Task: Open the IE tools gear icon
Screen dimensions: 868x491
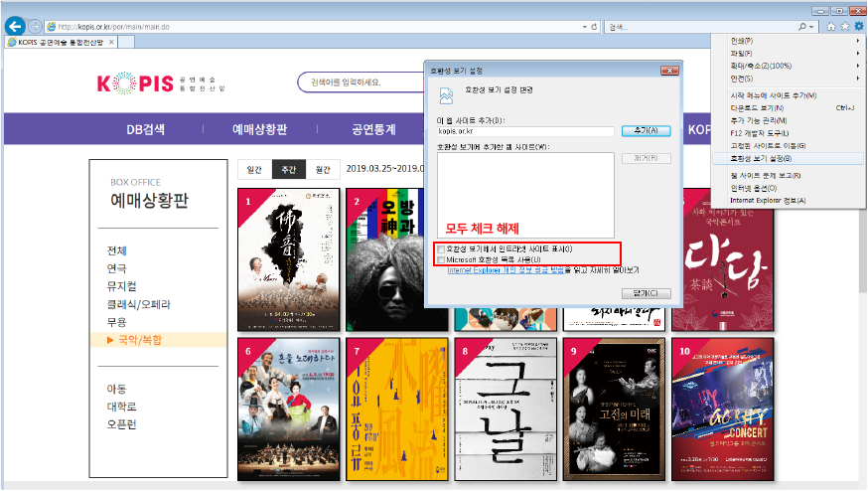Action: click(x=859, y=26)
